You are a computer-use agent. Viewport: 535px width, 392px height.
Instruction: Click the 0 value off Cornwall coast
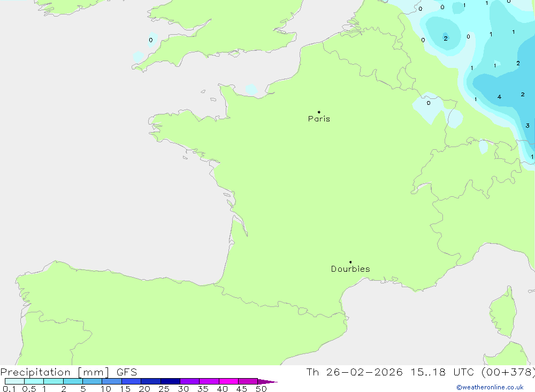click(x=151, y=40)
